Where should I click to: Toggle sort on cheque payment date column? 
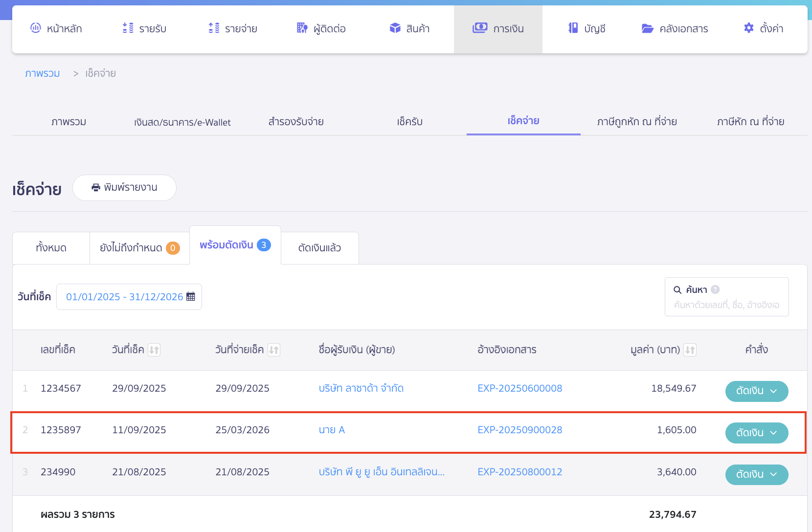tap(274, 350)
